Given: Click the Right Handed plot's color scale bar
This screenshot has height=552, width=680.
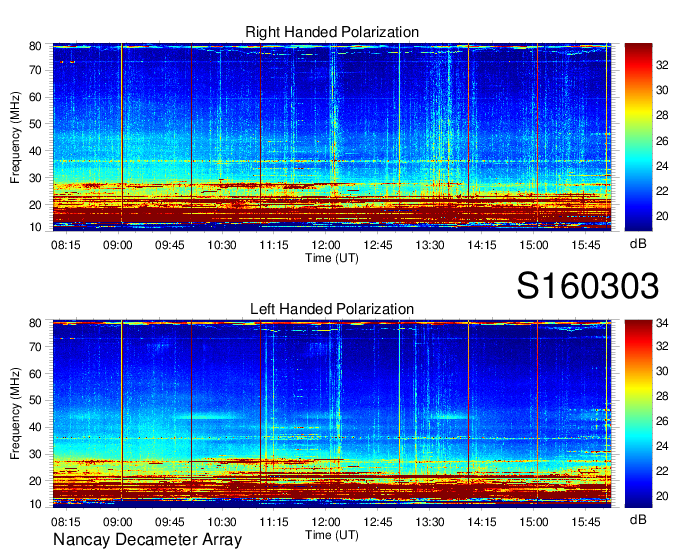Looking at the screenshot, I should 638,137.
